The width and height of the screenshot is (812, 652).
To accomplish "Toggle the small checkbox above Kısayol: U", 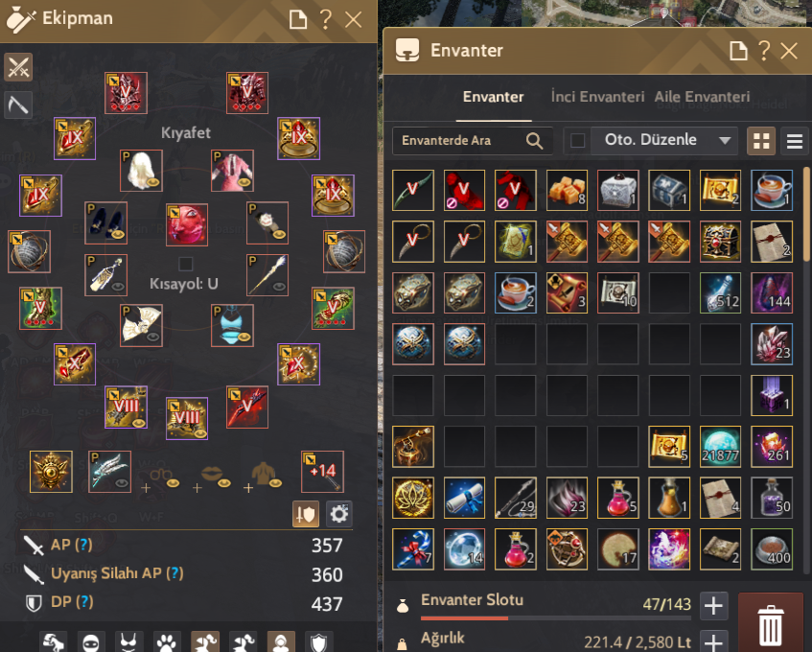I will tap(185, 264).
